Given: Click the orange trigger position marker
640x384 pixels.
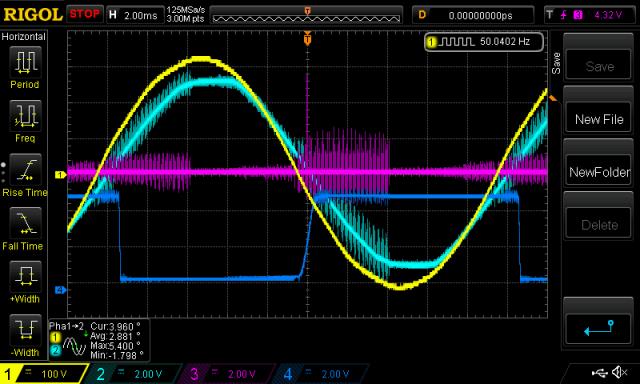Looking at the screenshot, I should coord(307,39).
